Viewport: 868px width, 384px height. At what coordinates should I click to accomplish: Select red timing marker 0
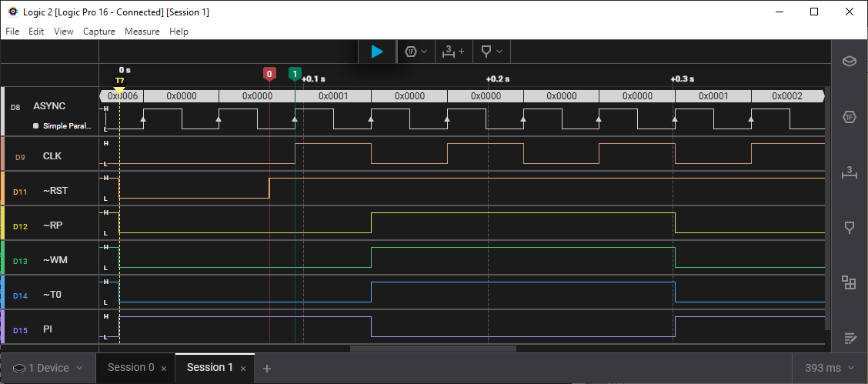pos(269,74)
